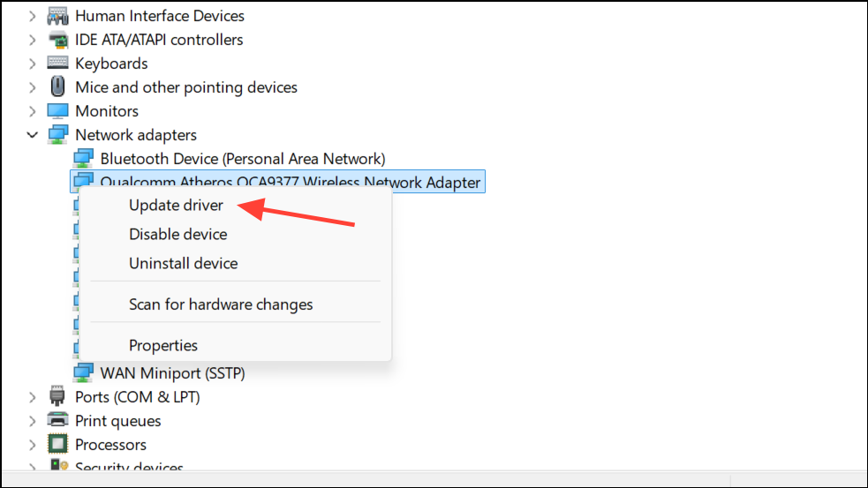Select Disable device in context menu

click(x=177, y=235)
